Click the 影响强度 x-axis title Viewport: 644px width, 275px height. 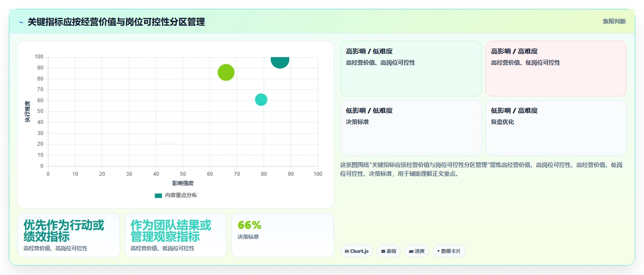point(183,183)
